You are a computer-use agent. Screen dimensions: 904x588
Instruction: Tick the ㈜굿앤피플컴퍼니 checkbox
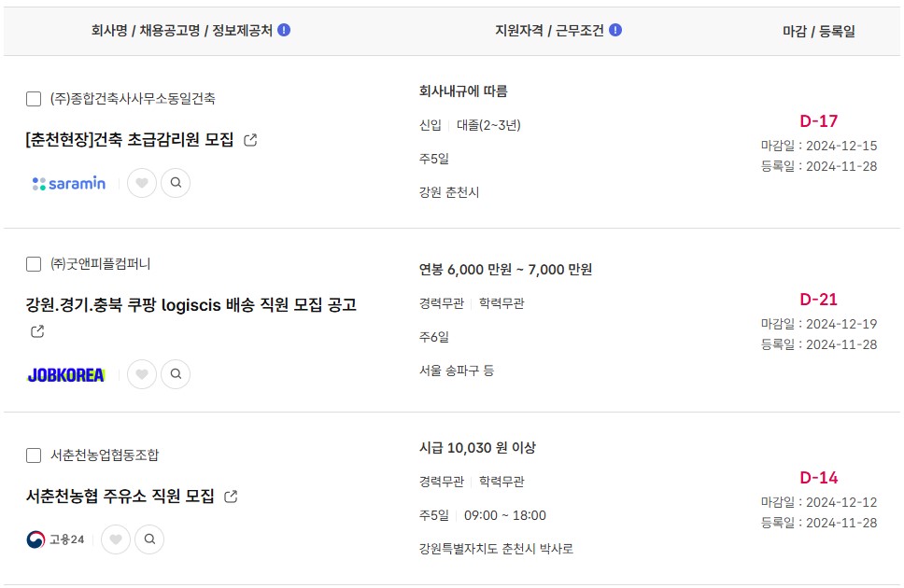[34, 264]
